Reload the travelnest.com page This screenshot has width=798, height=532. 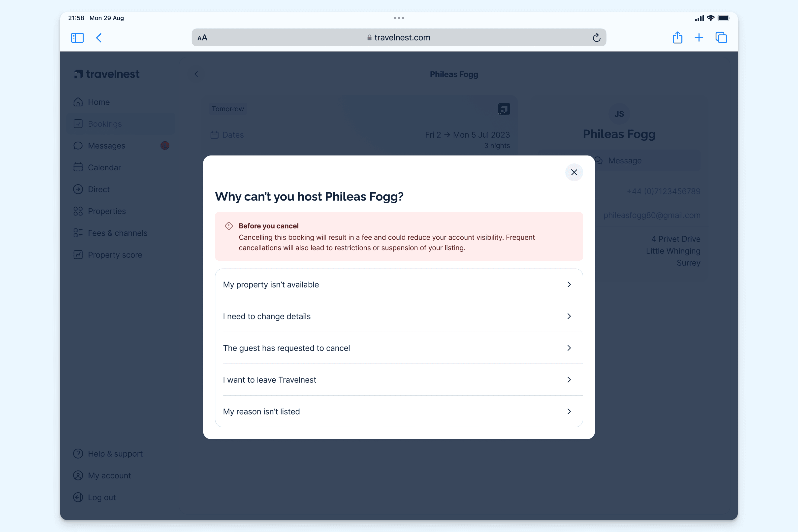[597, 38]
